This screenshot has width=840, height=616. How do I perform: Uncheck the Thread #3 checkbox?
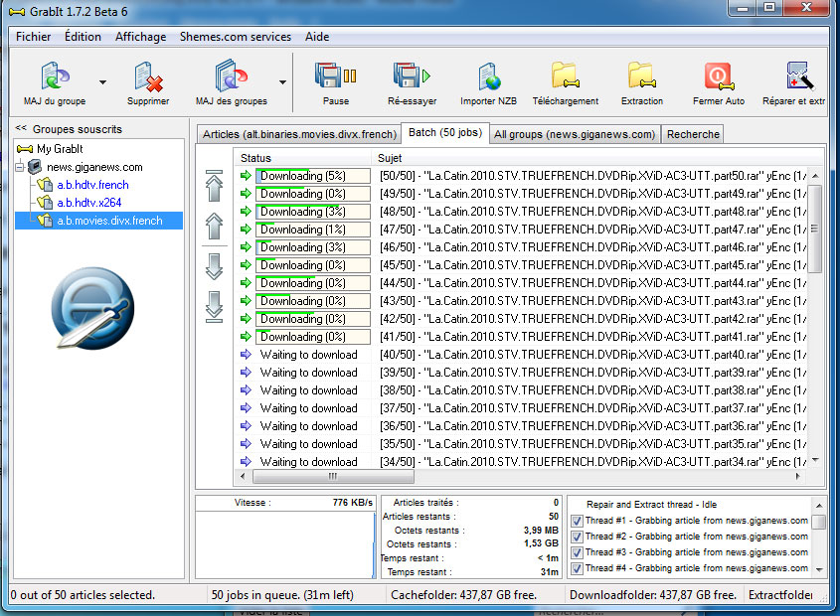point(577,552)
